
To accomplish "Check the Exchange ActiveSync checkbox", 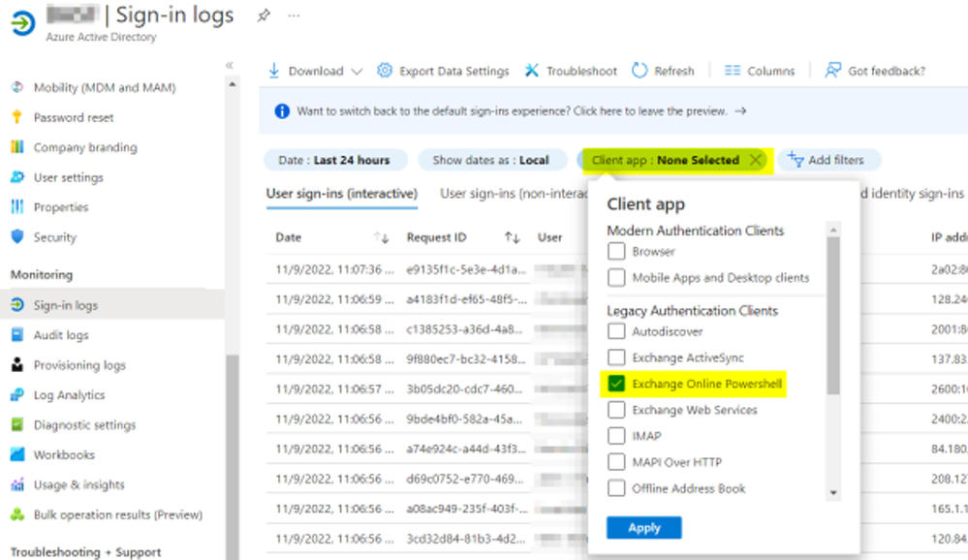I will (x=616, y=357).
